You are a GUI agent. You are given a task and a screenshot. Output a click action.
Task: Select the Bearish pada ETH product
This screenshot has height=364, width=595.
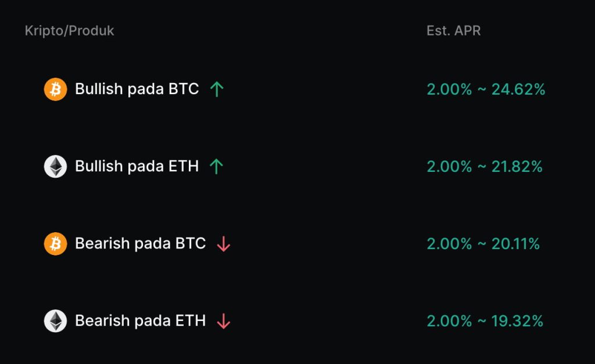click(140, 321)
